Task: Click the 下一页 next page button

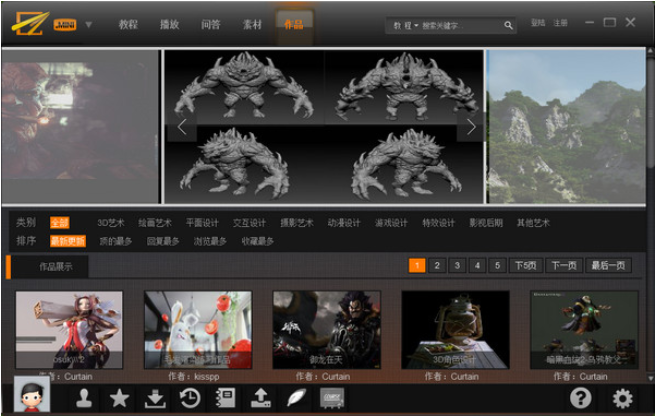Action: click(564, 265)
